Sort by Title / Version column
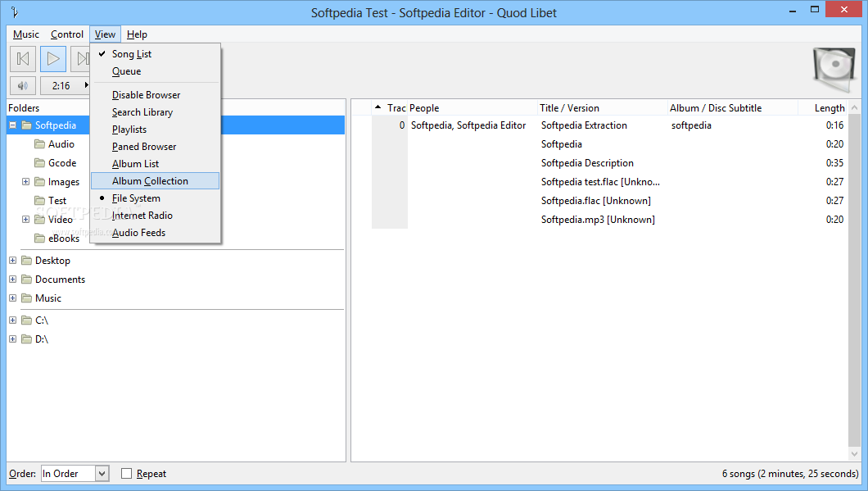 tap(603, 108)
